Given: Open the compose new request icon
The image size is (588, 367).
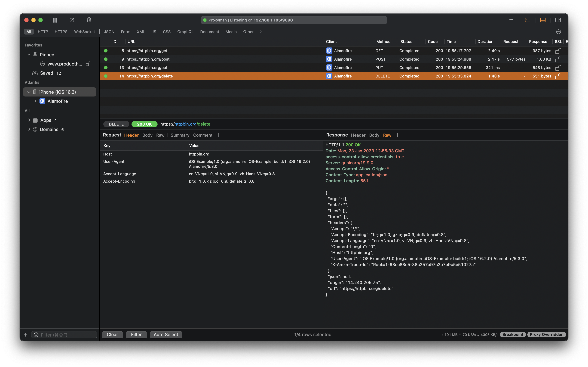Looking at the screenshot, I should [72, 20].
